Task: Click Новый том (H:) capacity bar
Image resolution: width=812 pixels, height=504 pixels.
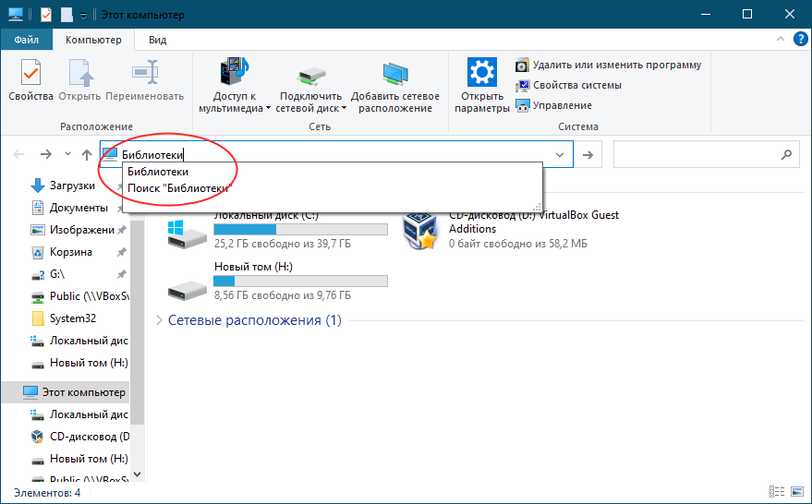Action: click(x=300, y=281)
